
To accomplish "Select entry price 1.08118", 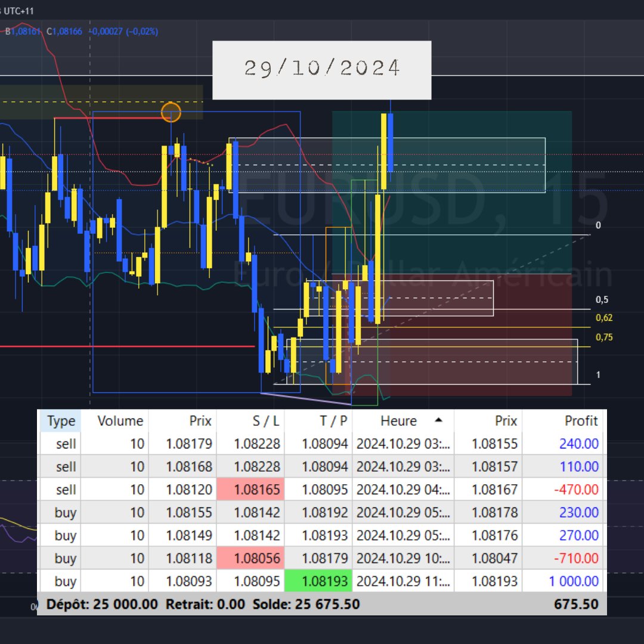I will click(x=189, y=559).
